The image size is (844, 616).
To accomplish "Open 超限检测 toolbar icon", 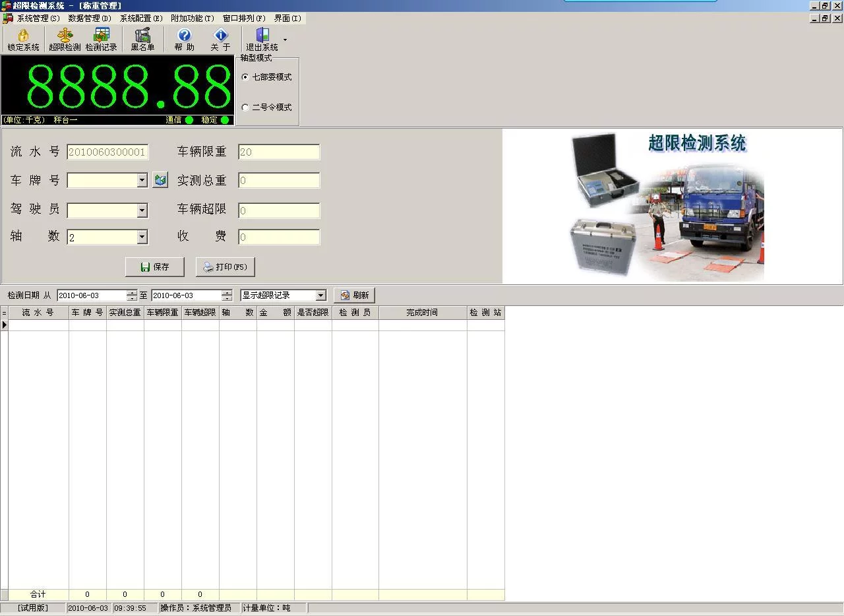I will (65, 40).
